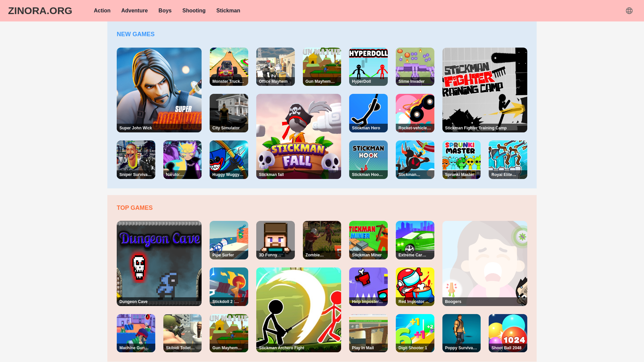
Task: Open Sprunki Master thumbnail
Action: pyautogui.click(x=461, y=160)
